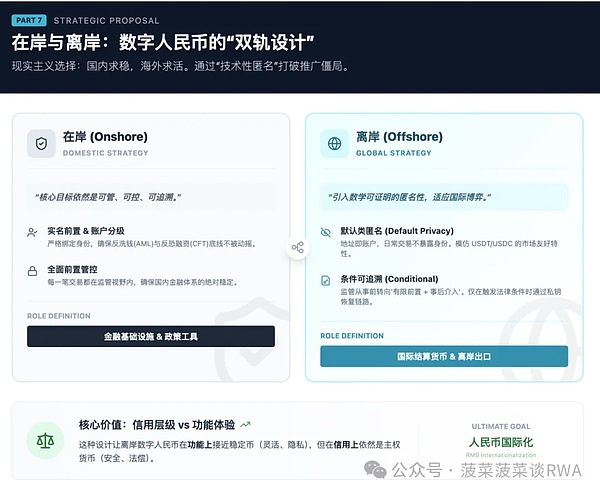Click the share icon between the two cards

297,247
